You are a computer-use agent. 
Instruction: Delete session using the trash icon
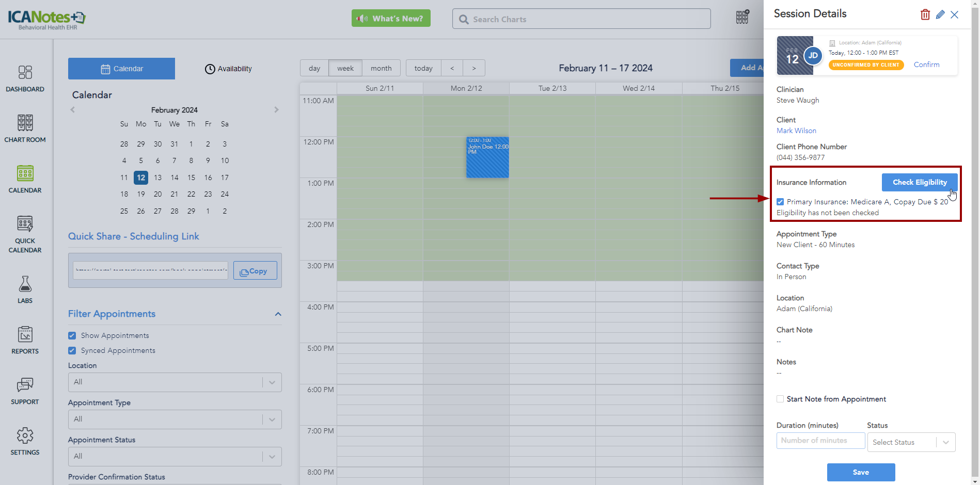click(925, 14)
